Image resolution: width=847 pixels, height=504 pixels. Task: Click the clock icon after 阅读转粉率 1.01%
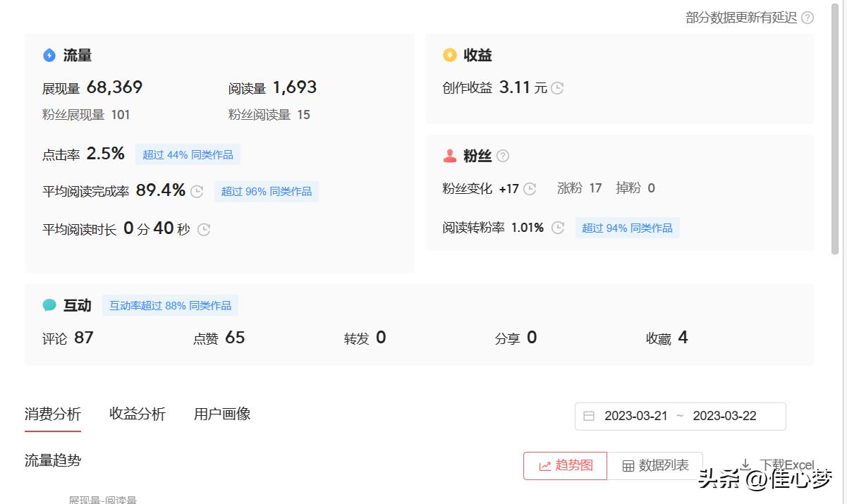pyautogui.click(x=558, y=228)
